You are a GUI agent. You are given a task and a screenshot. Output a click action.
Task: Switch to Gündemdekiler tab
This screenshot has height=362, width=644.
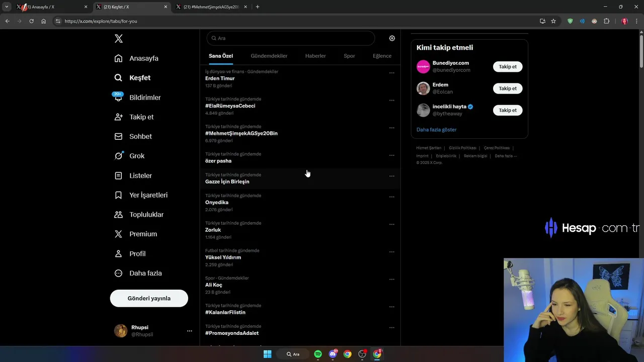(x=269, y=56)
